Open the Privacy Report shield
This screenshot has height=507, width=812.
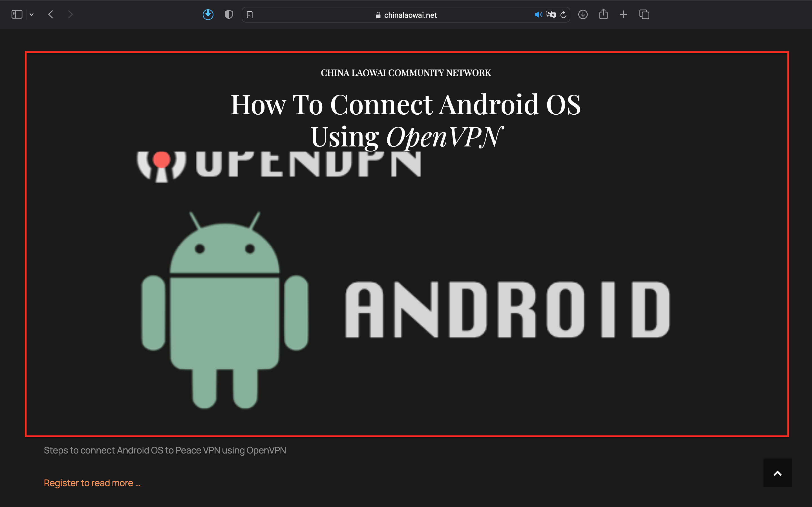228,14
